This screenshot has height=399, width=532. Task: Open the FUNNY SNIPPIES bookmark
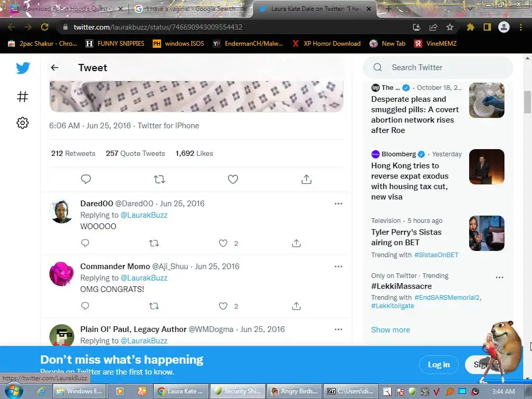(x=115, y=44)
